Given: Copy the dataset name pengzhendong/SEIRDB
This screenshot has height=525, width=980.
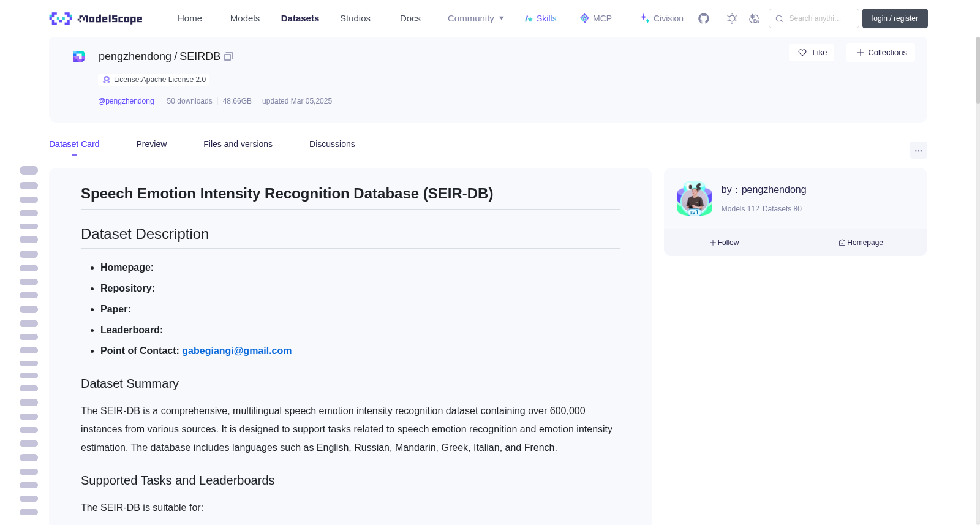Looking at the screenshot, I should coord(228,56).
